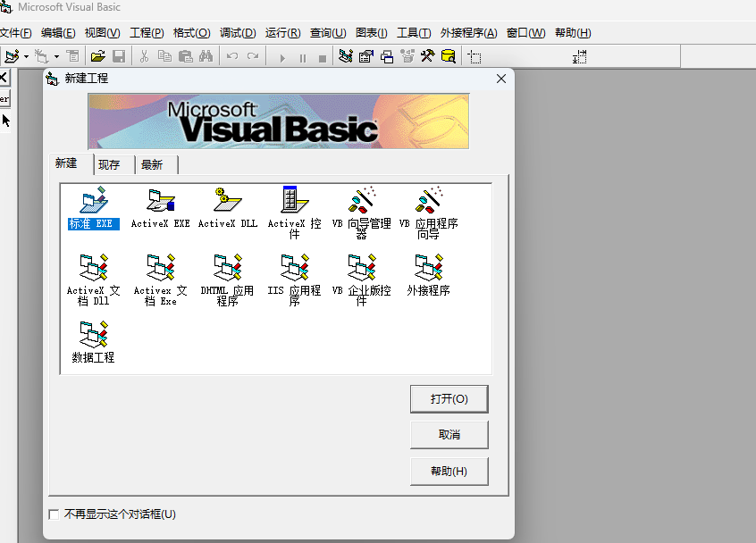
Task: Close the toolbox panel X button
Action: (4, 77)
